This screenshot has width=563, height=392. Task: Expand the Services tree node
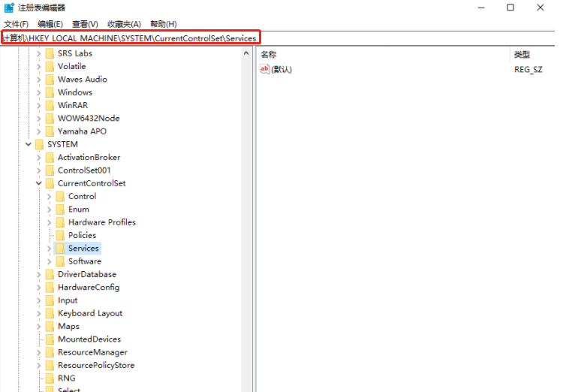50,248
